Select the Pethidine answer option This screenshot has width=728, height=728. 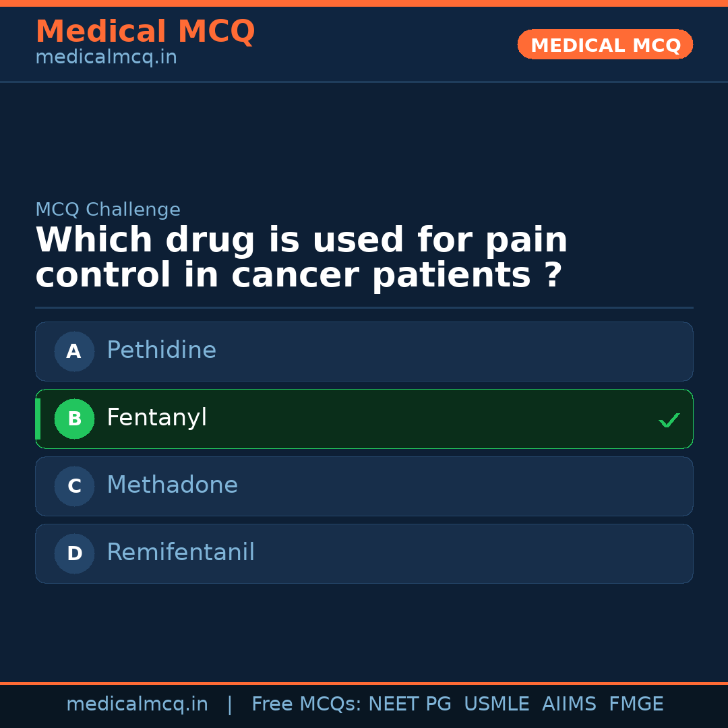pos(364,351)
